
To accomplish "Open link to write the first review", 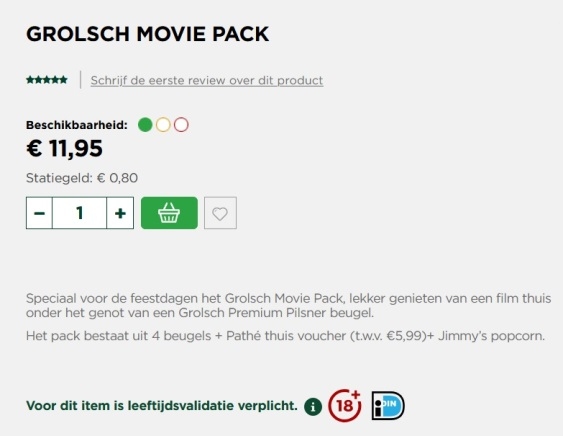I will point(207,80).
